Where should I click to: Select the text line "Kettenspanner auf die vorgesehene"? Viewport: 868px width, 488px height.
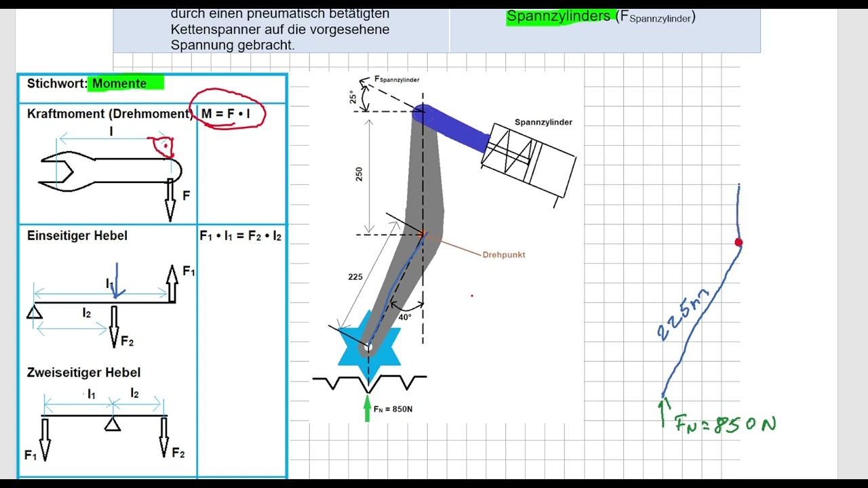280,30
